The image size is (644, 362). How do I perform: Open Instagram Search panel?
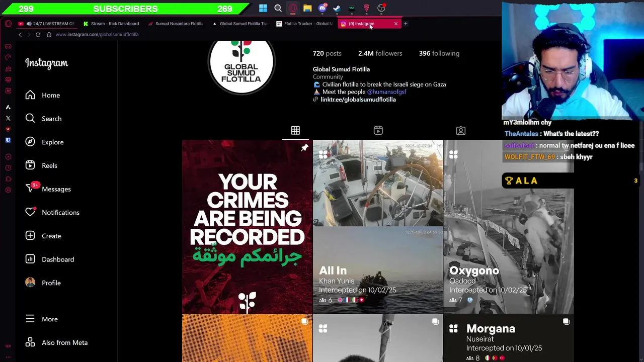tap(43, 119)
